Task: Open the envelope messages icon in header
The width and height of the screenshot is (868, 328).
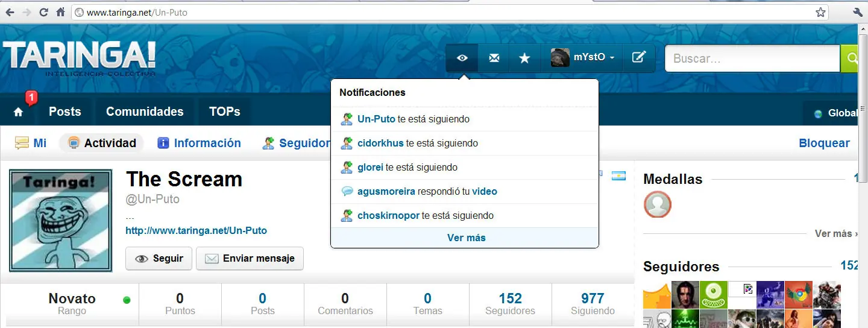Action: (x=494, y=58)
